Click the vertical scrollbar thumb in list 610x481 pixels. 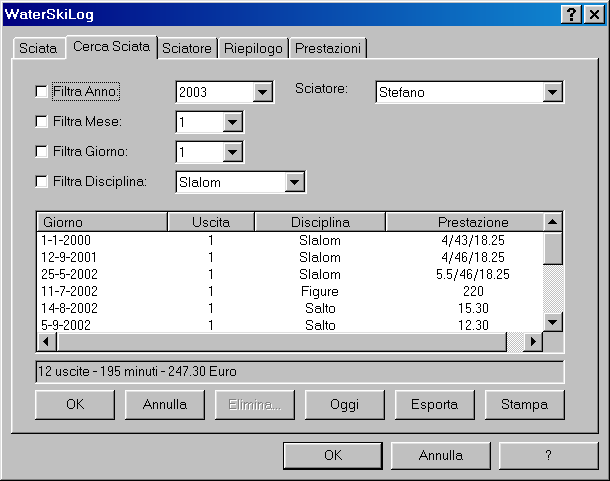553,247
